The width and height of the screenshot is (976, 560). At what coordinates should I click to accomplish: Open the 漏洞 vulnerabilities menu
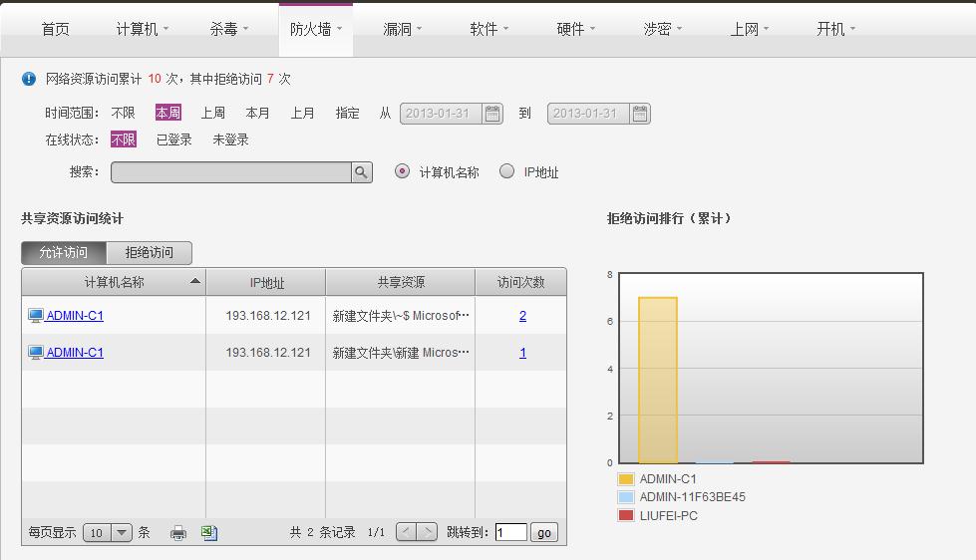[402, 29]
